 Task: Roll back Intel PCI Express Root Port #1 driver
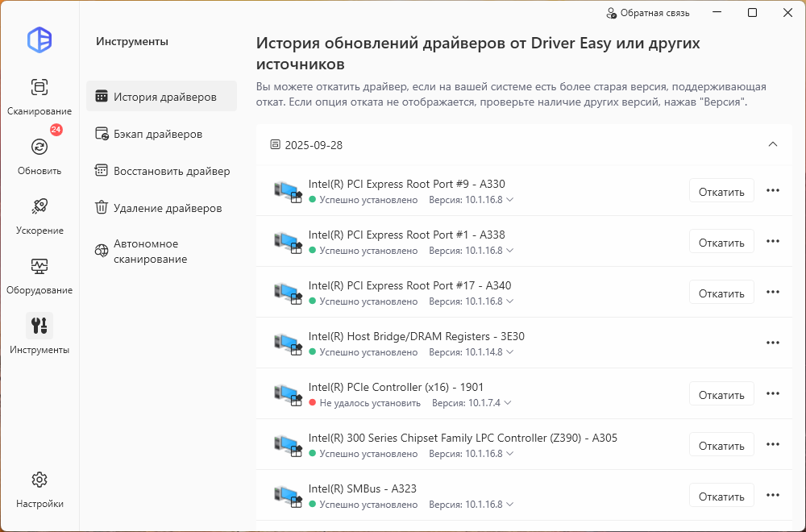click(721, 243)
